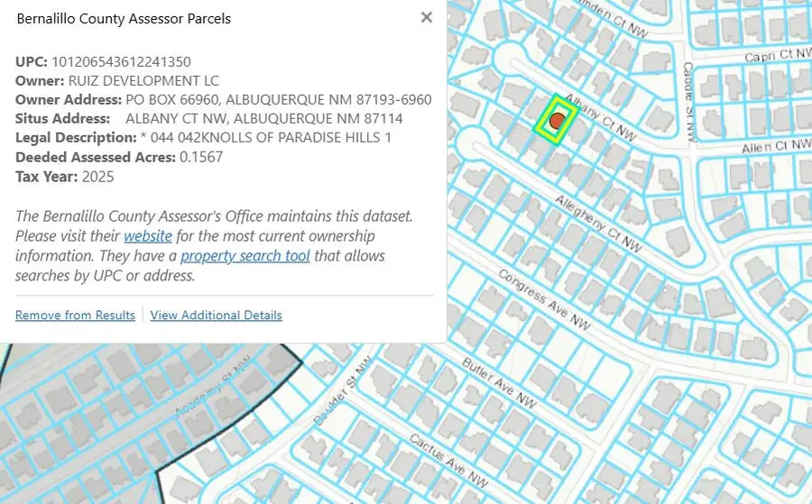This screenshot has width=812, height=504.
Task: Select the Congress Ave NW street label
Action: click(x=544, y=299)
